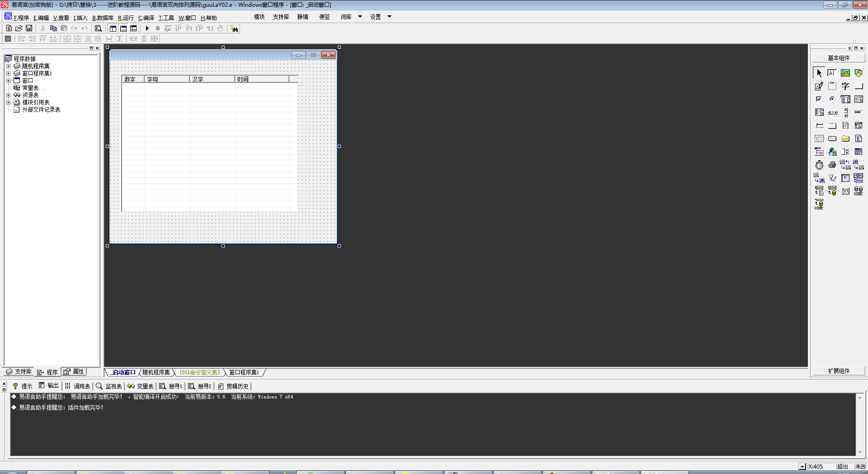Pick the ODBC external database component
The width and height of the screenshot is (868, 474).
coord(859,191)
